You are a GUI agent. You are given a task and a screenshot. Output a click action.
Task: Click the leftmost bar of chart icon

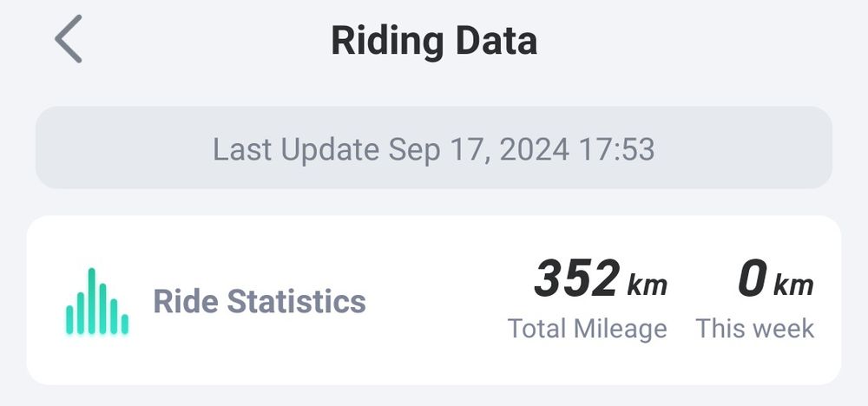click(69, 318)
